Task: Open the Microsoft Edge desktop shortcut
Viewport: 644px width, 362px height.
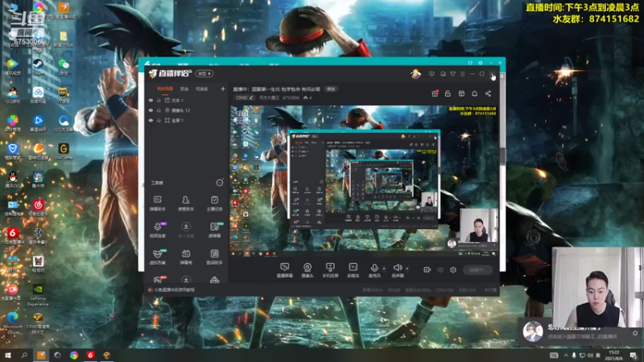Action: 13,323
